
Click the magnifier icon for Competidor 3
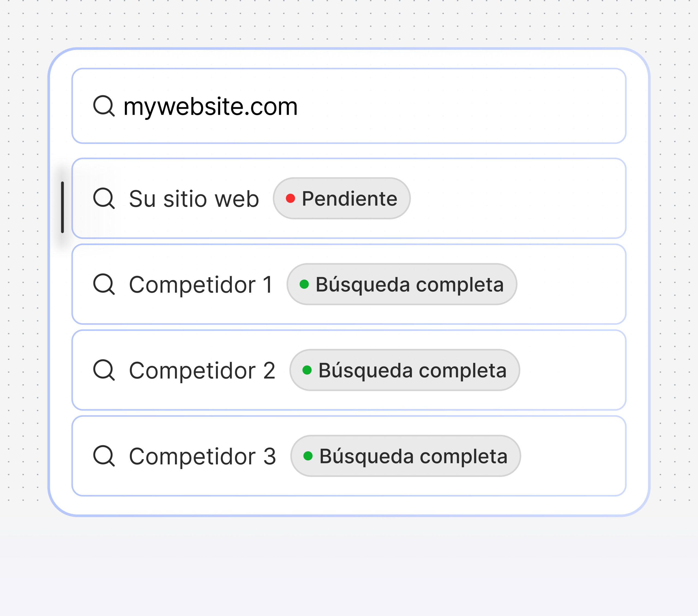(x=104, y=455)
